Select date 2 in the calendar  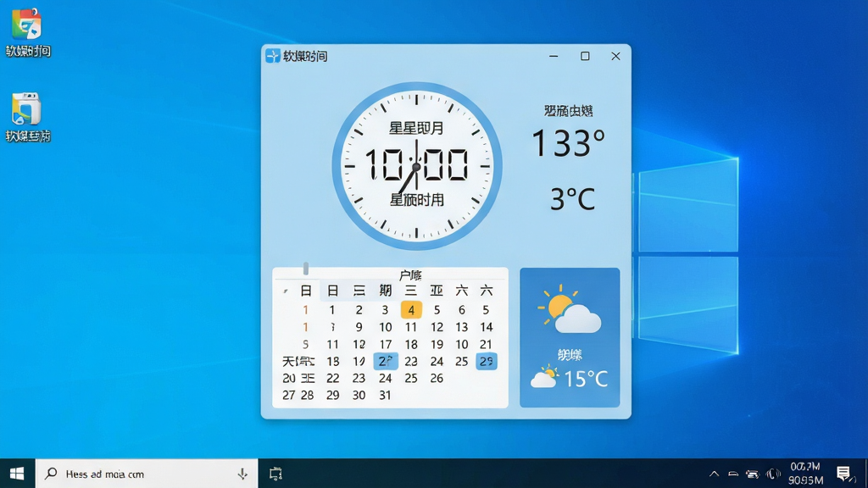[359, 310]
